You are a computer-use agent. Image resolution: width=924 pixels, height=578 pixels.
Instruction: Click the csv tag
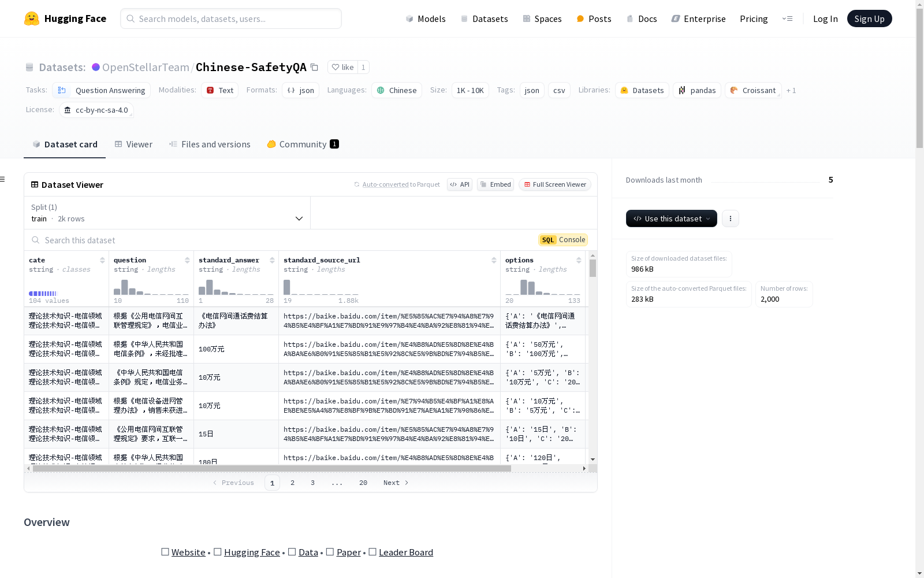559,90
